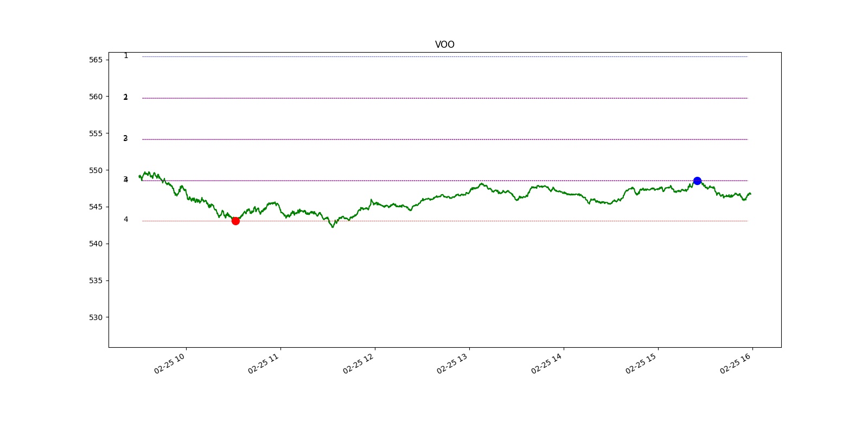
Task: Click the 555 y-axis label
Action: (95, 133)
